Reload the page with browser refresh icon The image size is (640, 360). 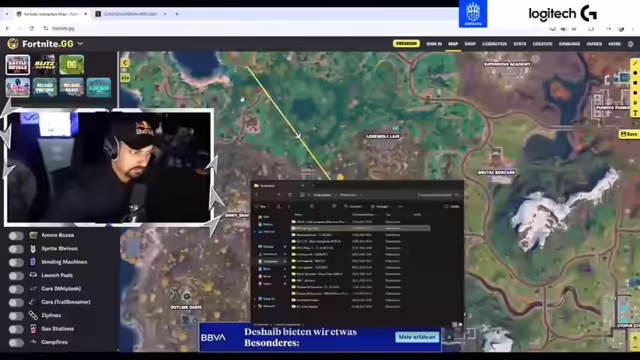point(31,28)
